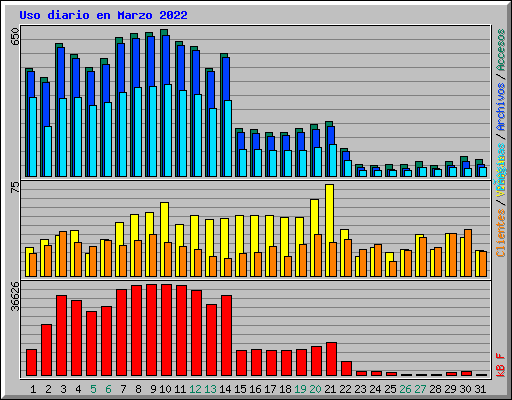Click the green Accesos legend label
This screenshot has height=400, width=512.
point(501,50)
